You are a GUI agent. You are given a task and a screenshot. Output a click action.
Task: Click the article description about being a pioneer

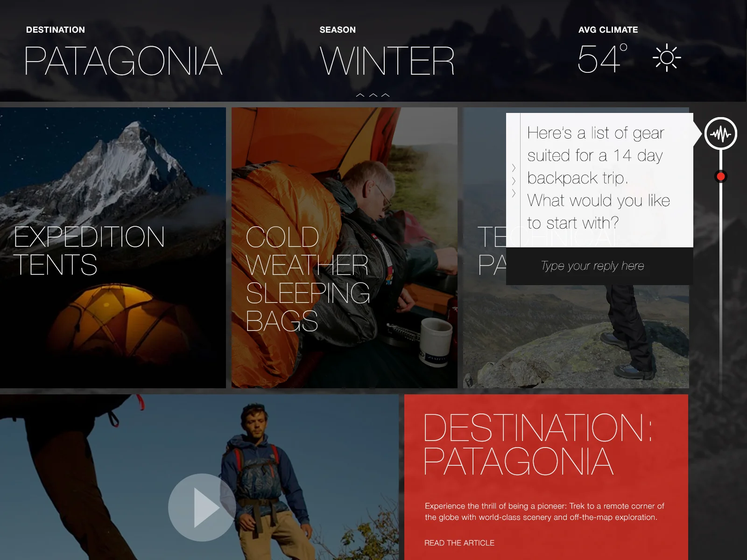tap(544, 511)
